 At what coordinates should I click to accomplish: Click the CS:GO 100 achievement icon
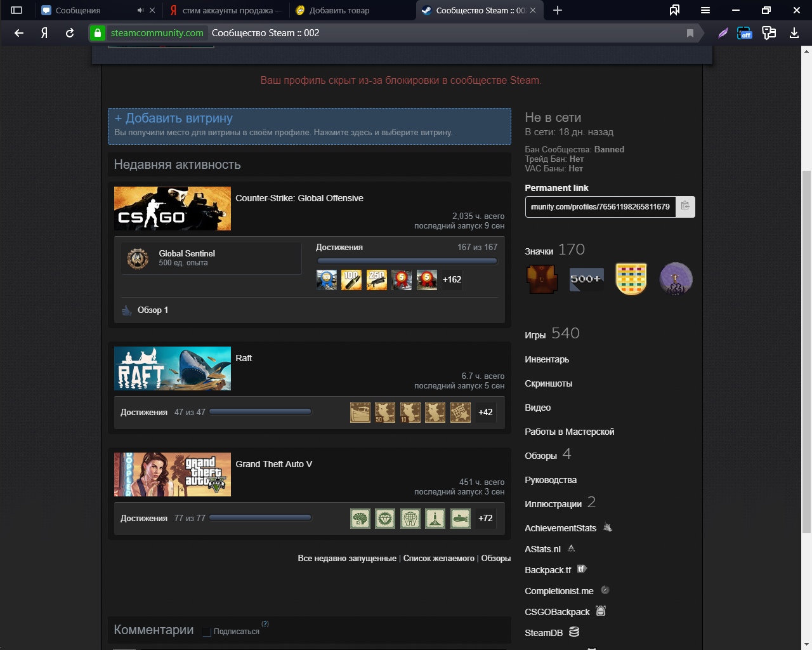point(351,279)
